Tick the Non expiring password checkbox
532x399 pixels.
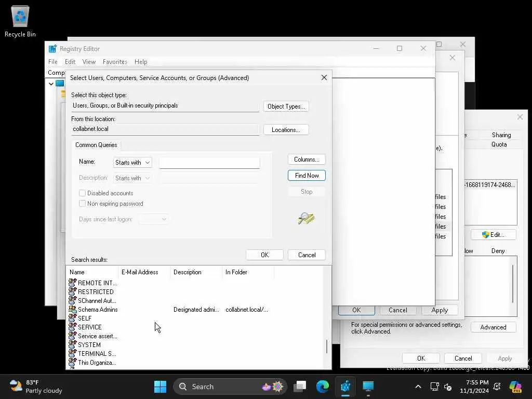coord(82,204)
